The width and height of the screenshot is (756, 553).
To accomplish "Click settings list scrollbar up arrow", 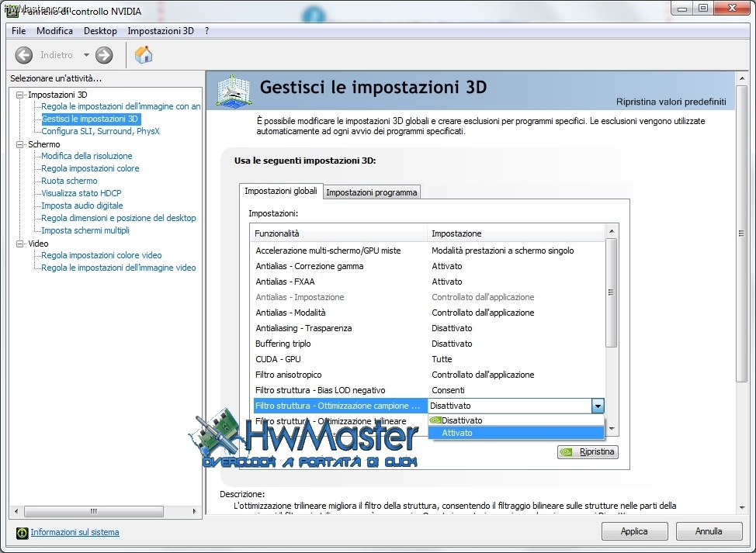I will (x=612, y=231).
